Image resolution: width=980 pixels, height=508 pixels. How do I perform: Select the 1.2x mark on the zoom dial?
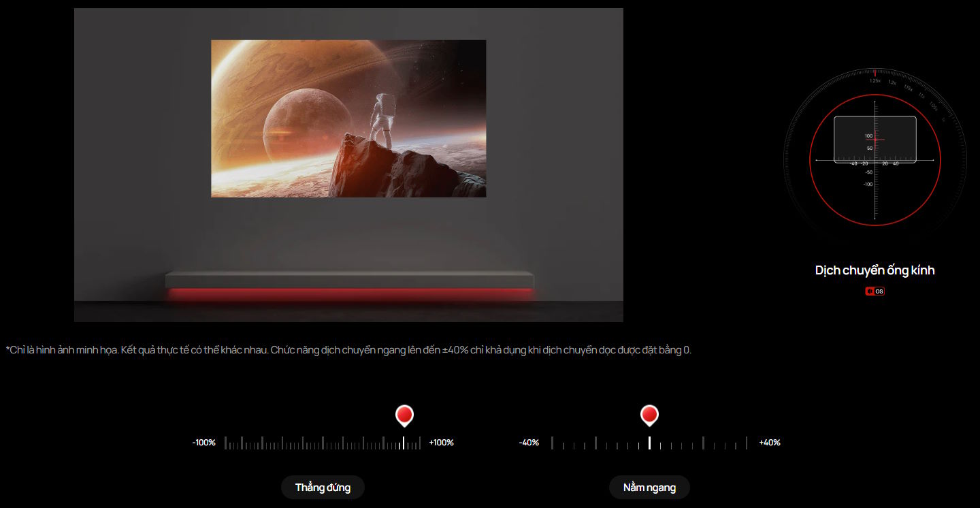coord(892,82)
